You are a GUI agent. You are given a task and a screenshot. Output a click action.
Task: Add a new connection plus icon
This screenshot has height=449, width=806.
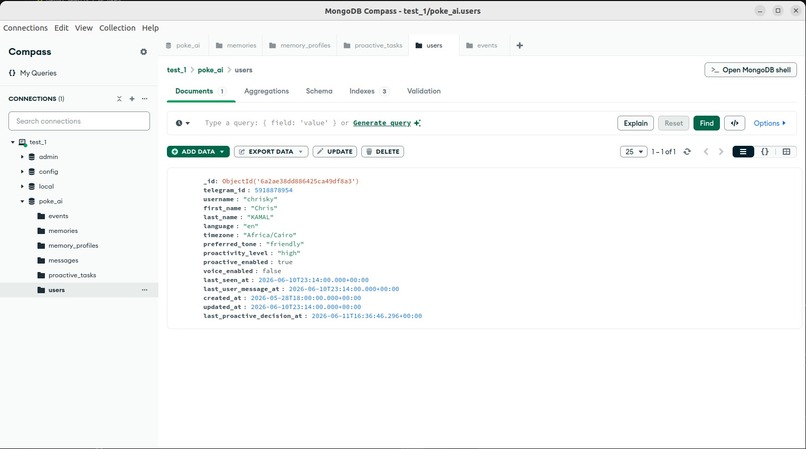(132, 99)
